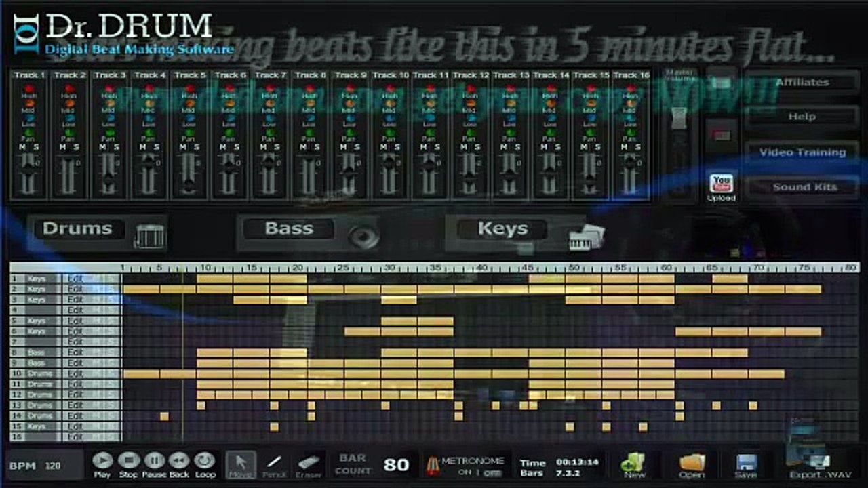Click Edit on sequencer row 16
The height and width of the screenshot is (488, 868).
[x=75, y=437]
